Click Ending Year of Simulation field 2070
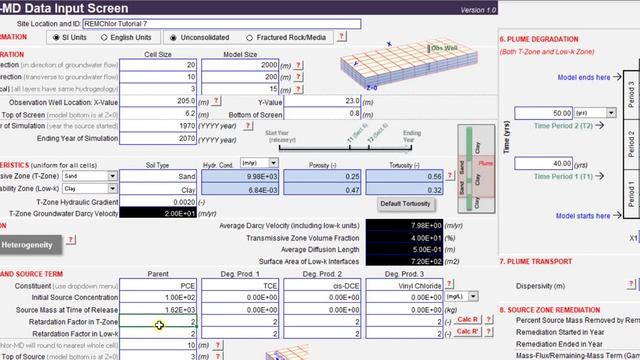 point(158,139)
